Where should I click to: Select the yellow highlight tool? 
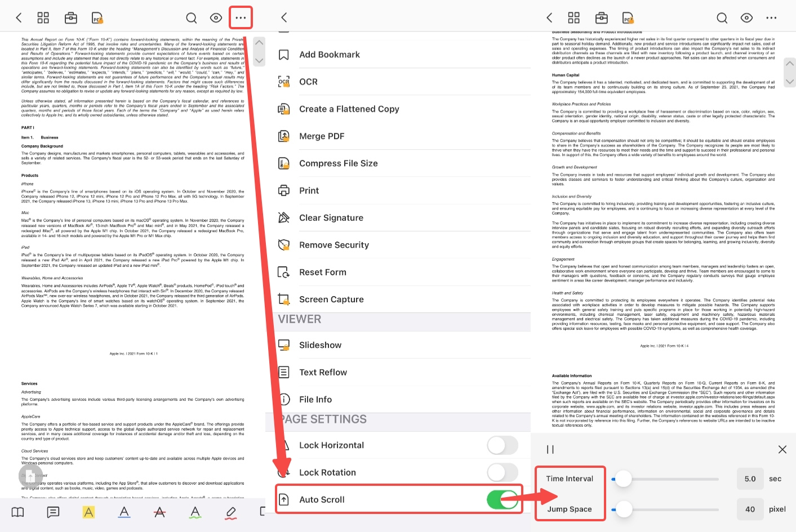pos(88,512)
